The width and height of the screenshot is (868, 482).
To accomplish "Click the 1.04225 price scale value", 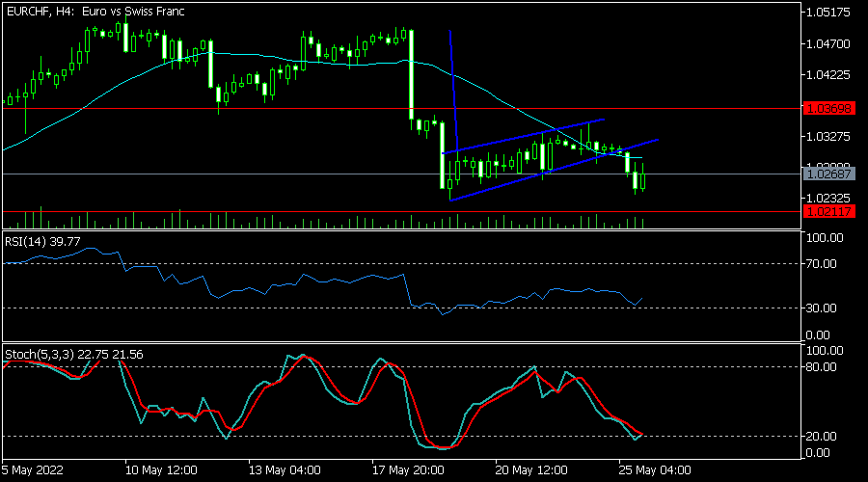I will tap(828, 74).
